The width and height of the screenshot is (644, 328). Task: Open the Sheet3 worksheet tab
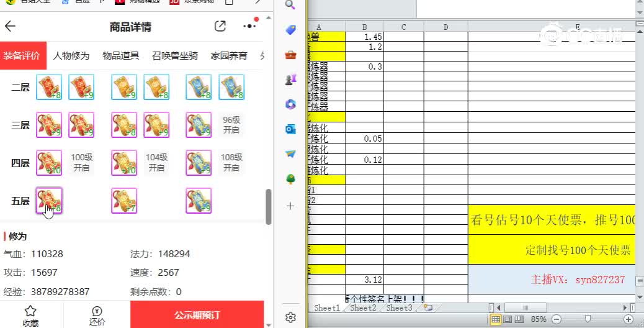tap(399, 307)
